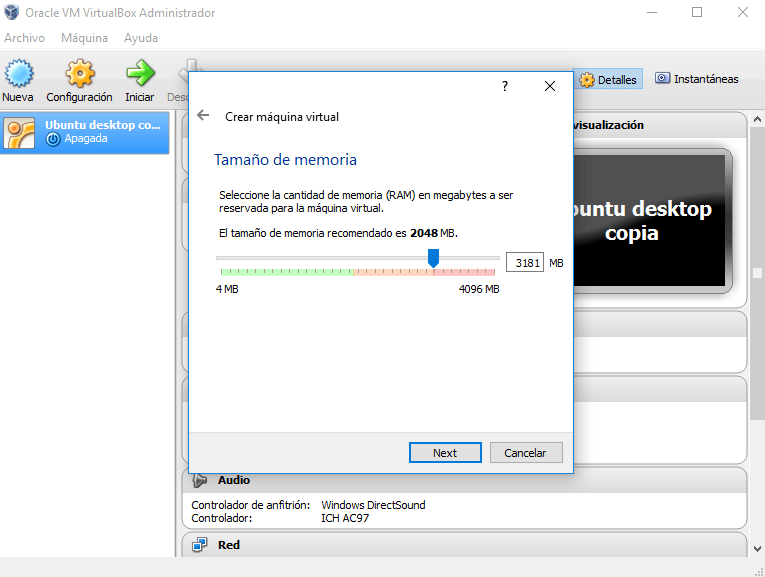
Task: Open the Máquina menu
Action: [84, 38]
